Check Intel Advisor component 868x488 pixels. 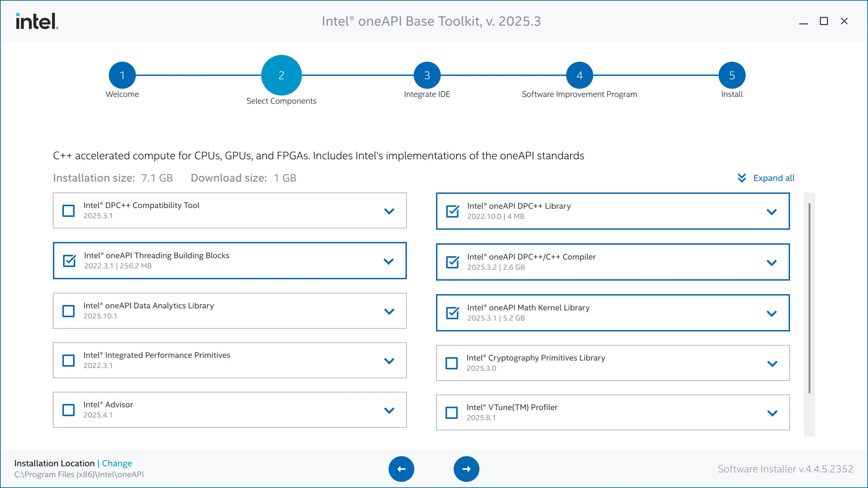68,410
